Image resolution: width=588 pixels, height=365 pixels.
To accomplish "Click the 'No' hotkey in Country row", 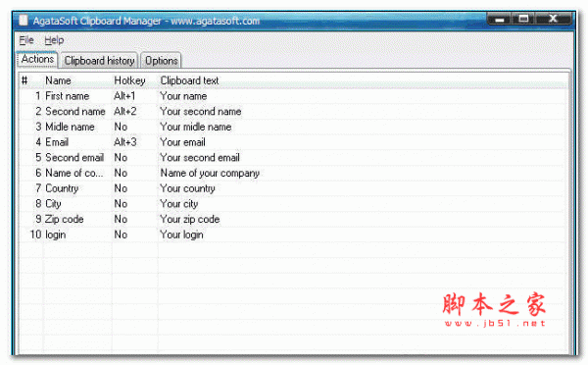I will [121, 188].
